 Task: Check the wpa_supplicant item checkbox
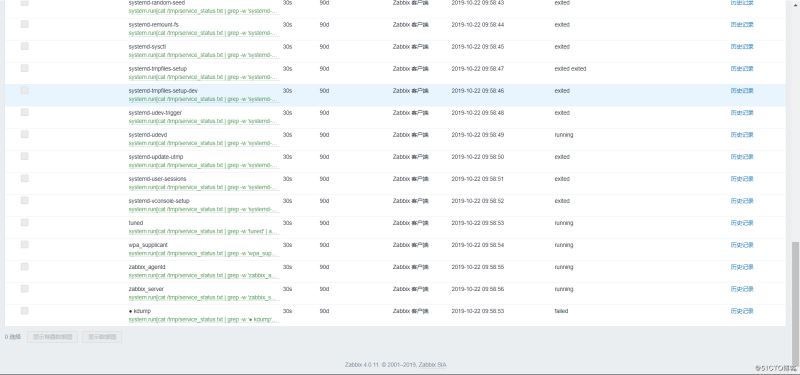click(x=24, y=245)
